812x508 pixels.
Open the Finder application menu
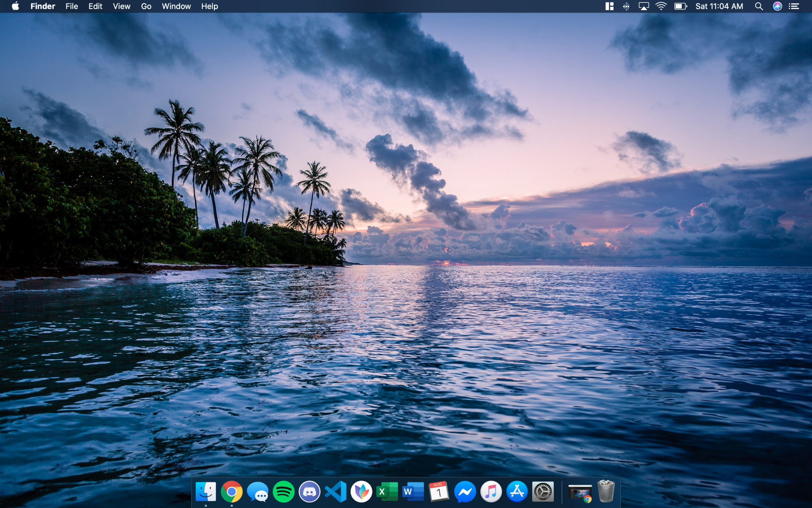tap(43, 6)
